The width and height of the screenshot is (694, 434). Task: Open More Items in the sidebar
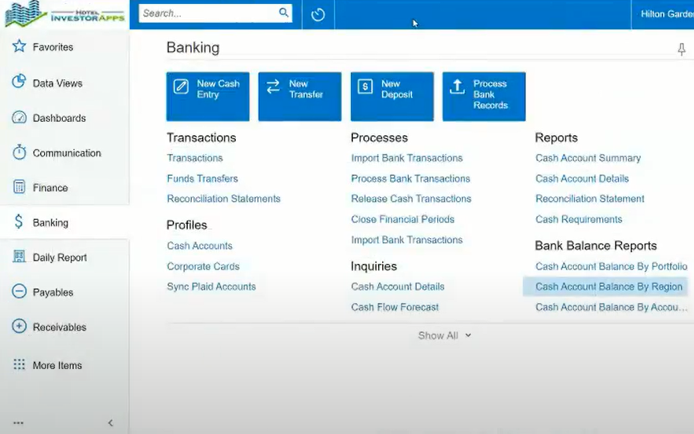(57, 366)
